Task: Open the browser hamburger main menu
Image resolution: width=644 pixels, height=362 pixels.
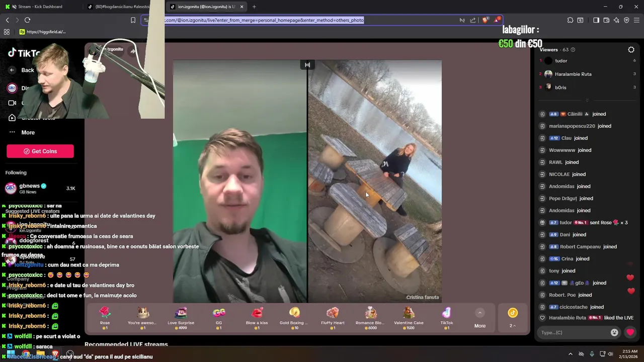Action: point(636,20)
